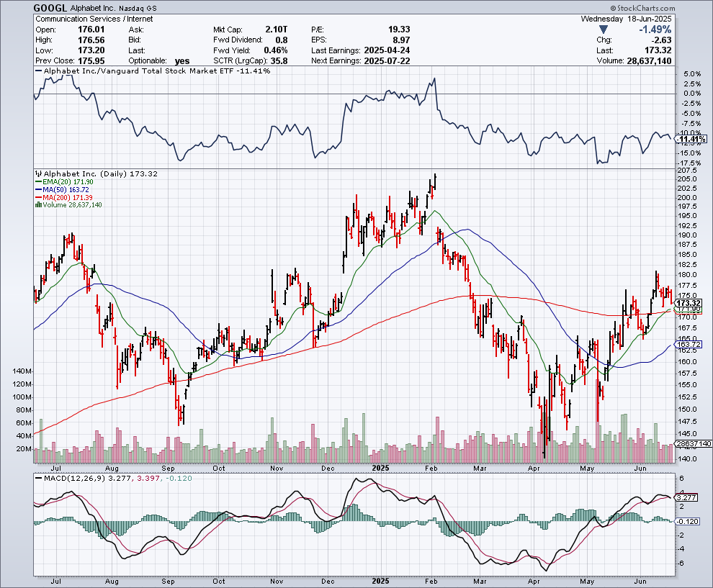The image size is (713, 588).
Task: Click the StockCharts.com copyright label
Action: point(642,8)
